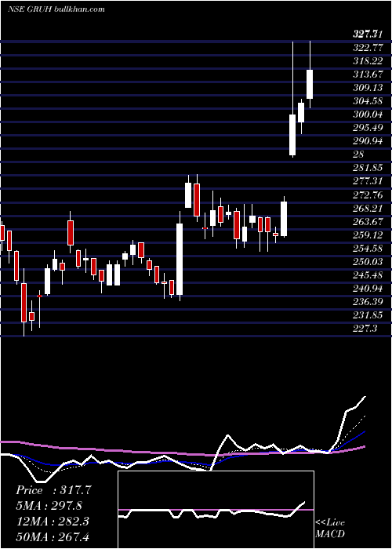The image size is (392, 549).
Task: Click the 268.21 price axis label
Action: (368, 209)
